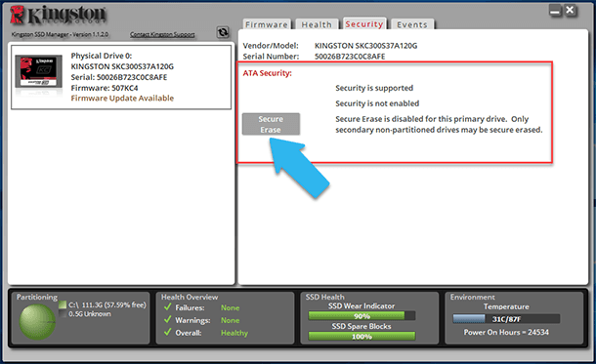The width and height of the screenshot is (596, 364).
Task: Click the SSD Wear Indicator bar
Action: 362,316
